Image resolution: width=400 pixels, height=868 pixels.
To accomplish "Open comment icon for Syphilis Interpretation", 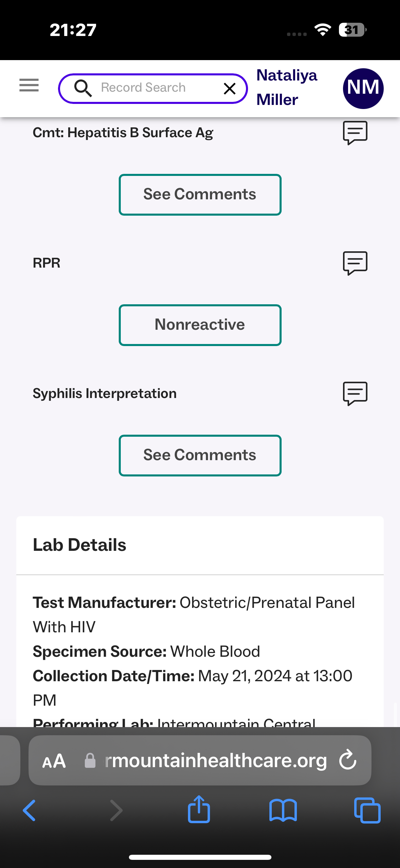I will coord(355,393).
